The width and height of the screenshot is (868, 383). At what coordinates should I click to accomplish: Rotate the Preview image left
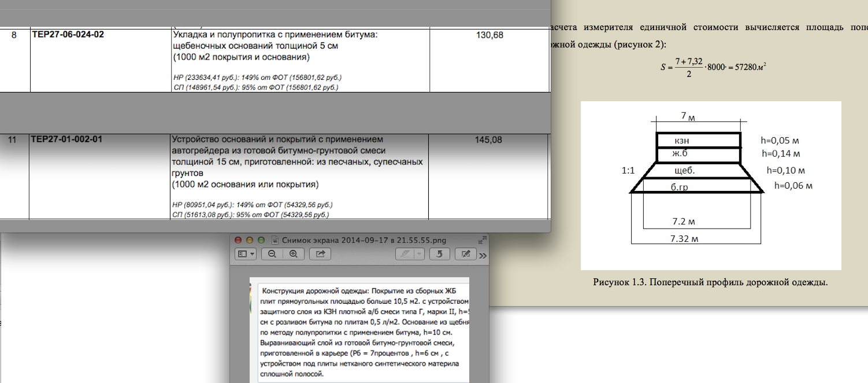coord(440,253)
